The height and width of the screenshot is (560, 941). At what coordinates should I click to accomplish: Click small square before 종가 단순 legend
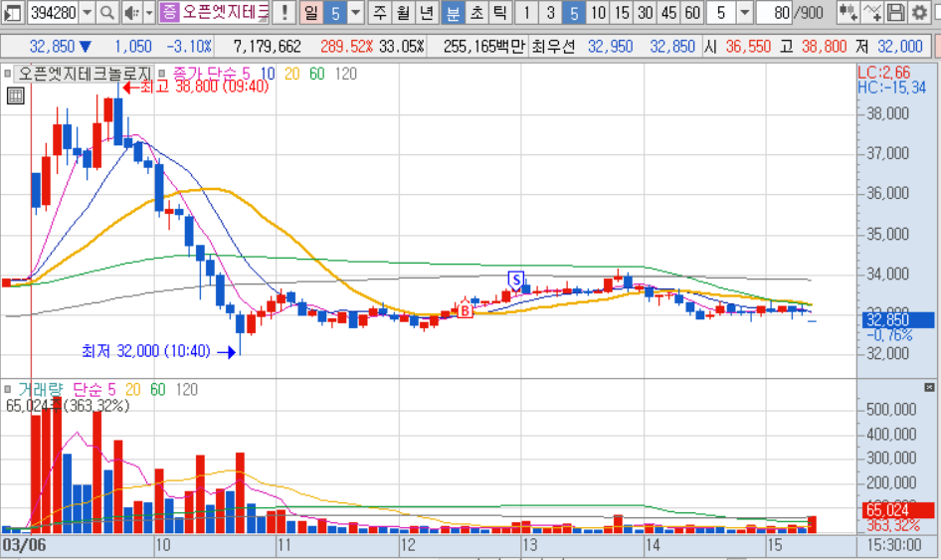[x=161, y=74]
